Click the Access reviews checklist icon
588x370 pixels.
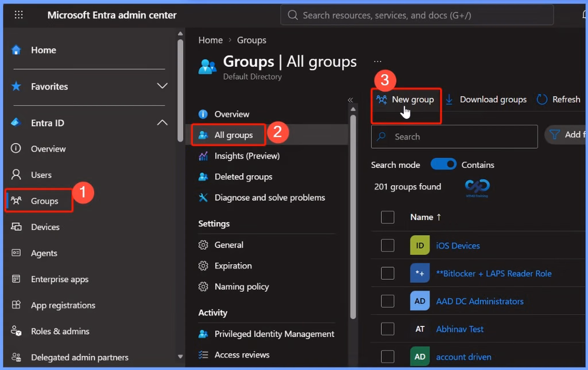tap(203, 354)
